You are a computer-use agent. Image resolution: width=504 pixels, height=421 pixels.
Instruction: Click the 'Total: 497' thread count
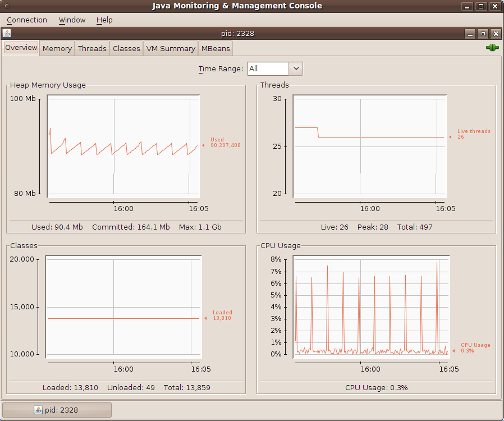[415, 227]
